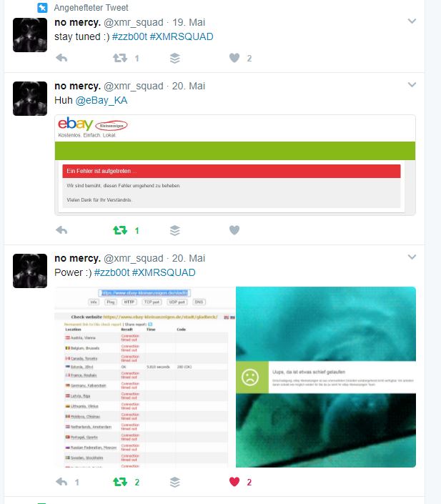The width and height of the screenshot is (441, 504).
Task: Open the no mercy profile avatar on the pinned tweet
Action: point(30,35)
